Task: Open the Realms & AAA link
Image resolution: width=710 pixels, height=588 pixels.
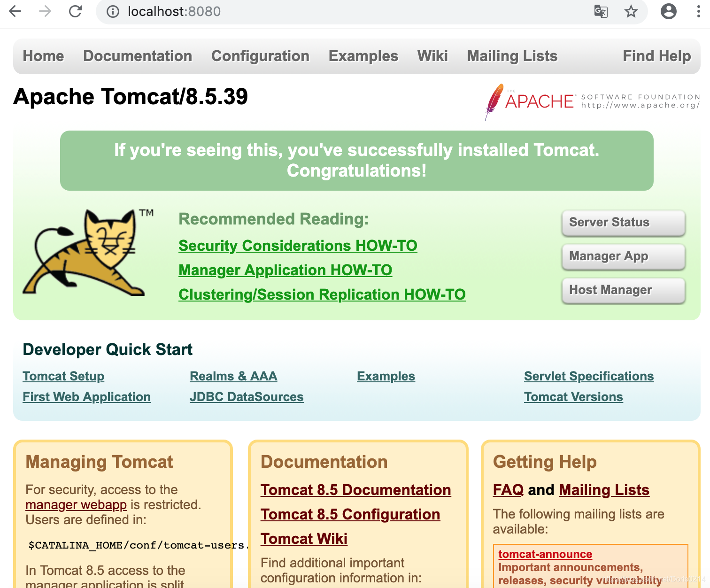Action: pos(233,376)
